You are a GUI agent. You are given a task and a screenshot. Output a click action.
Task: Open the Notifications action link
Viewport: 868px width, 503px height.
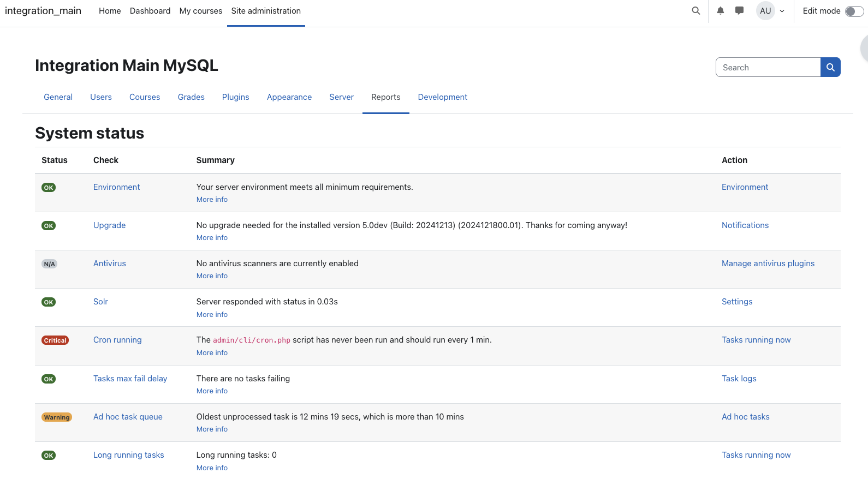tap(745, 225)
